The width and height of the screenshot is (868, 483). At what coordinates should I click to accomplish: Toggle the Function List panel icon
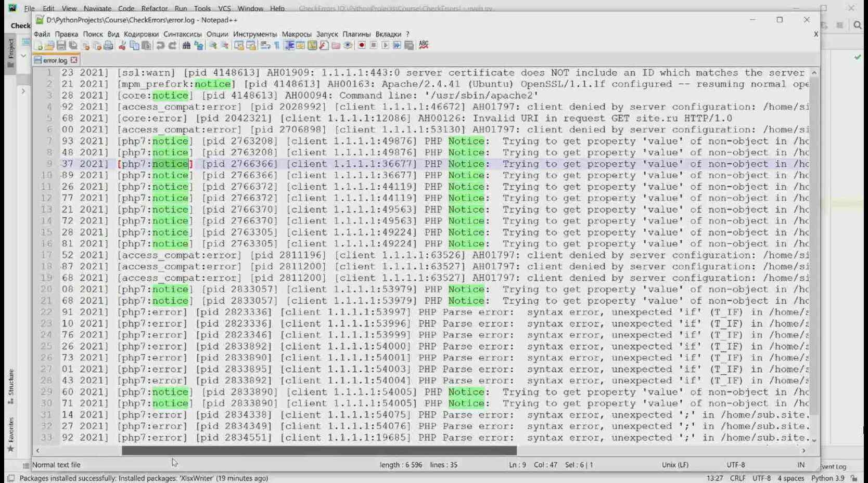tap(324, 45)
